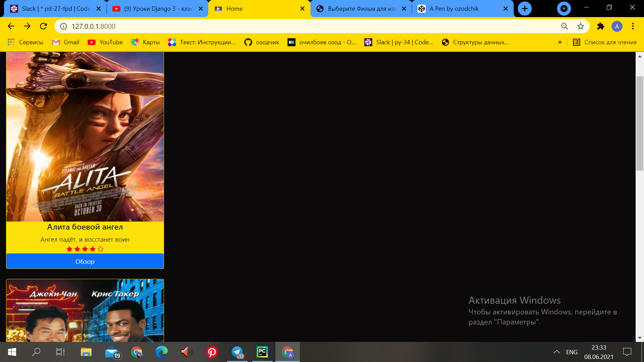The image size is (644, 362).
Task: Open the Windows Start menu
Action: click(12, 352)
